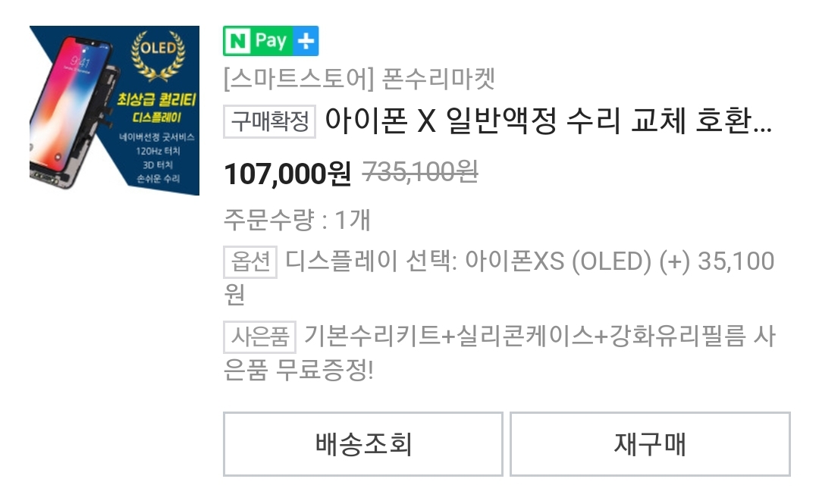Click the 107,000원 price text
This screenshot has width=819, height=504.
point(288,174)
